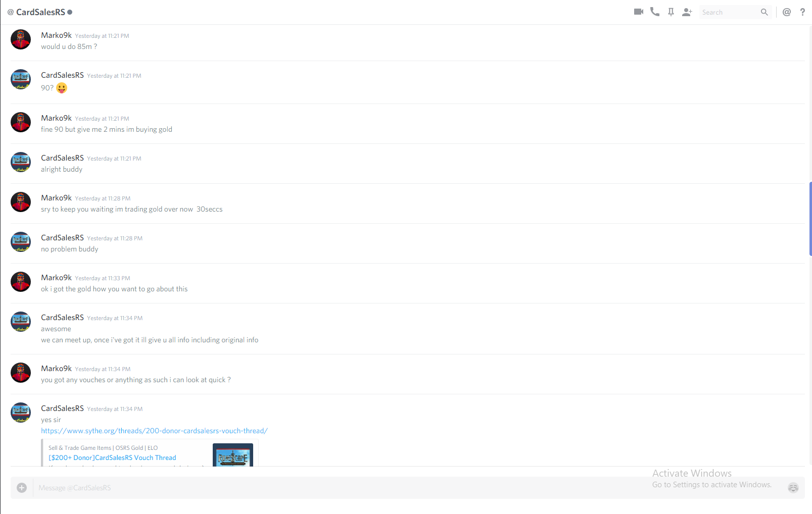Click message text 'would u do 85m ?'
812x514 pixels.
click(x=69, y=46)
